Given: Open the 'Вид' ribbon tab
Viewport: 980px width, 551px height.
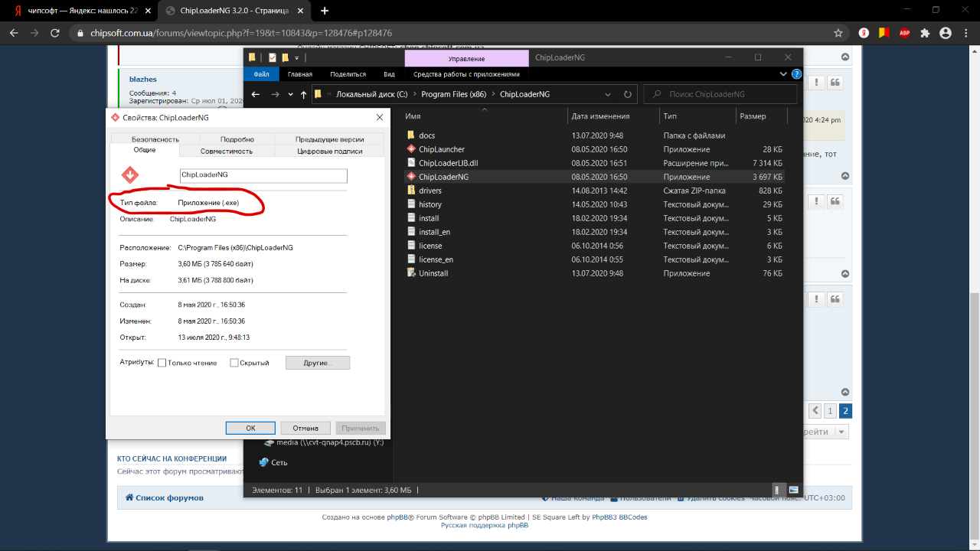Looking at the screenshot, I should tap(389, 74).
